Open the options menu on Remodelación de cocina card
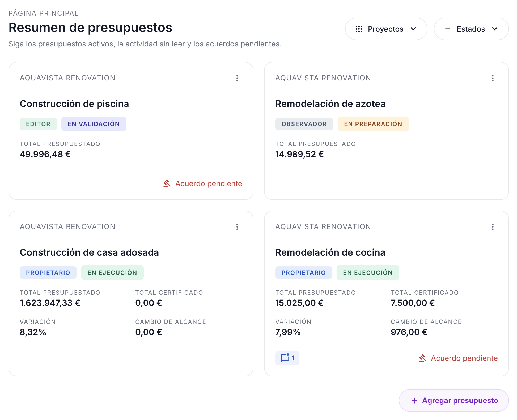Screen dimensions: 517x420 (493, 226)
